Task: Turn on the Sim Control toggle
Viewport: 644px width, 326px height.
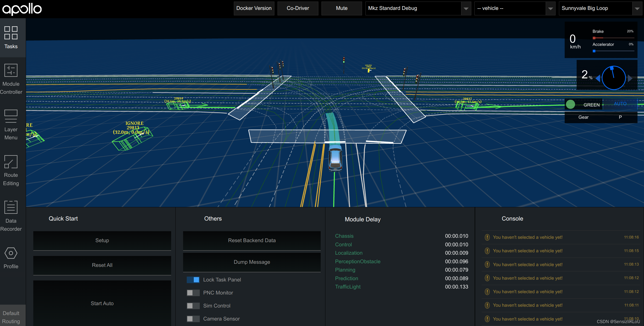Action: click(x=193, y=306)
